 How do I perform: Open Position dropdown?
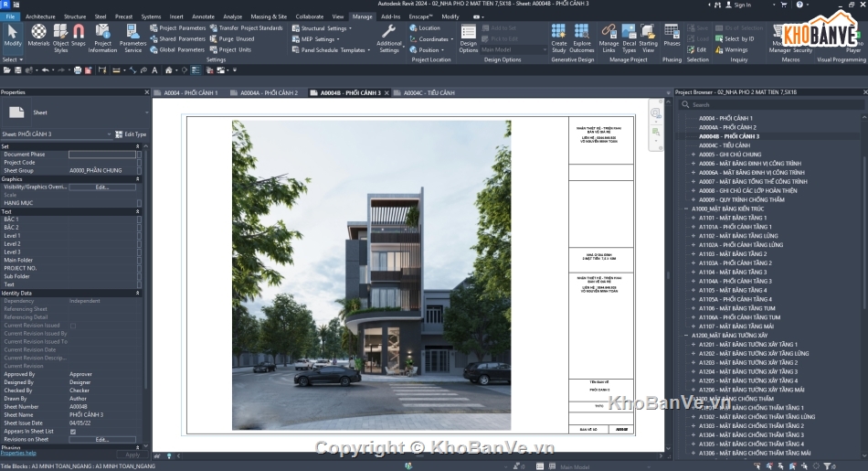(427, 49)
